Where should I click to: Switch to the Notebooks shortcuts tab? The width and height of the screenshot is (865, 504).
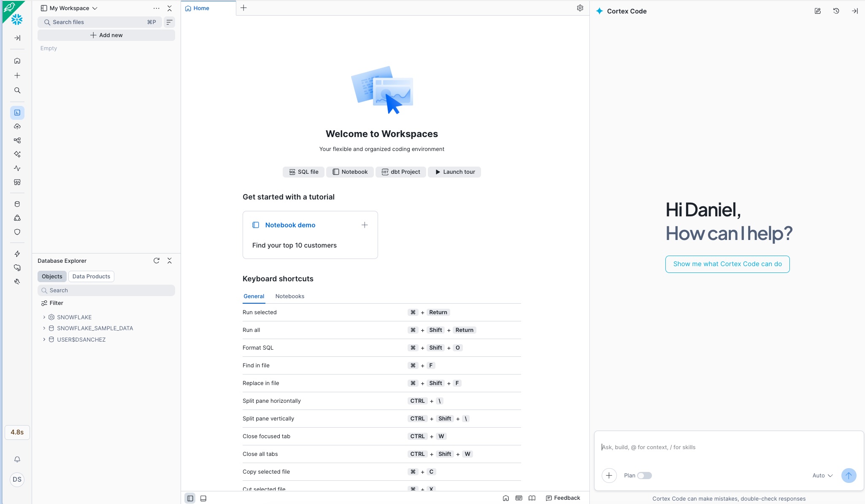point(290,296)
